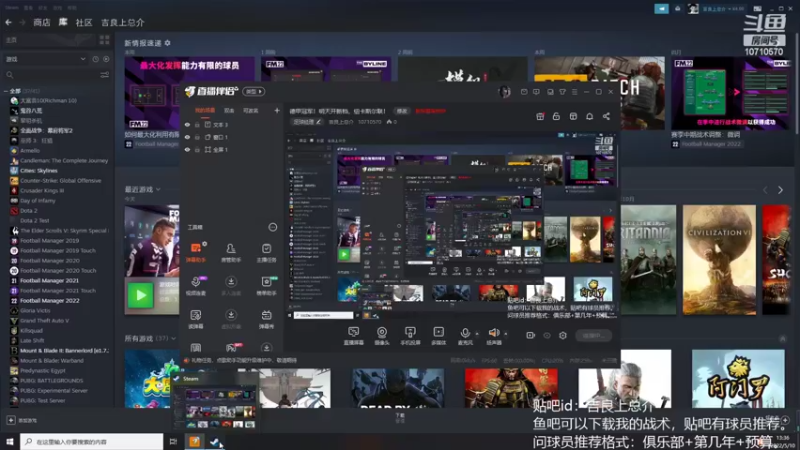Toggle visibility of the 文本 3 source
Screen dimensions: 800x450
click(187, 124)
